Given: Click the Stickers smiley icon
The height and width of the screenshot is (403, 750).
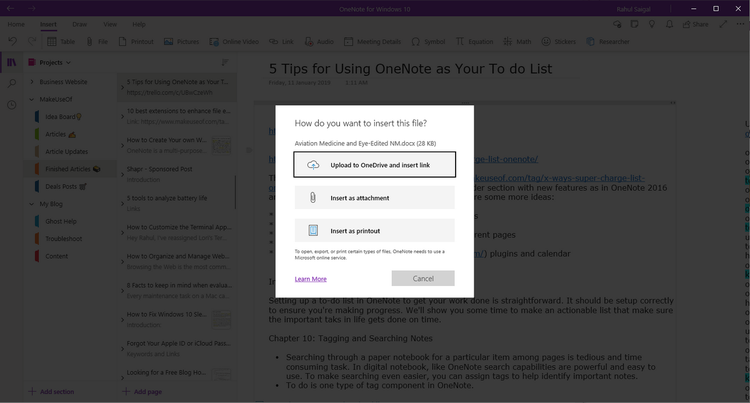Looking at the screenshot, I should click(x=546, y=42).
